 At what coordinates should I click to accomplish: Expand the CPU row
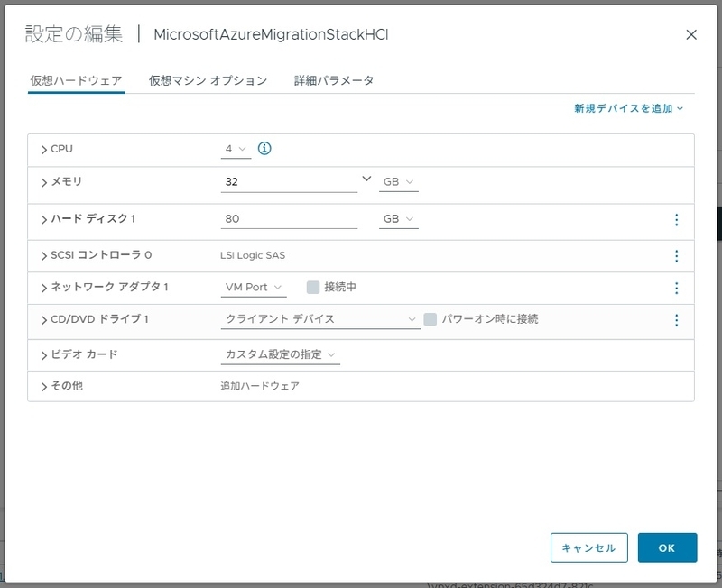click(x=44, y=150)
